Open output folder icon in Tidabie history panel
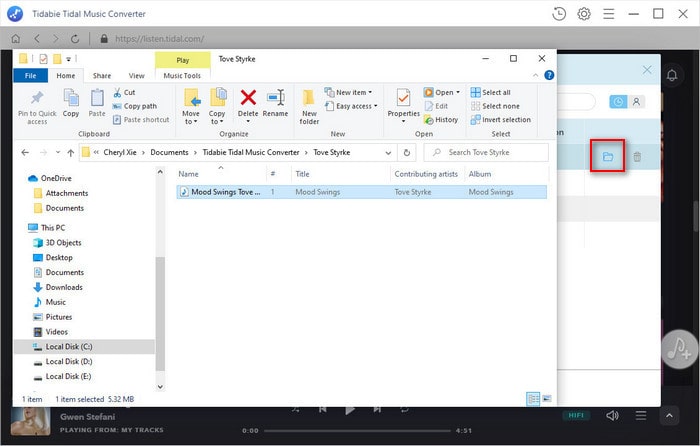Image resolution: width=700 pixels, height=446 pixels. 607,156
